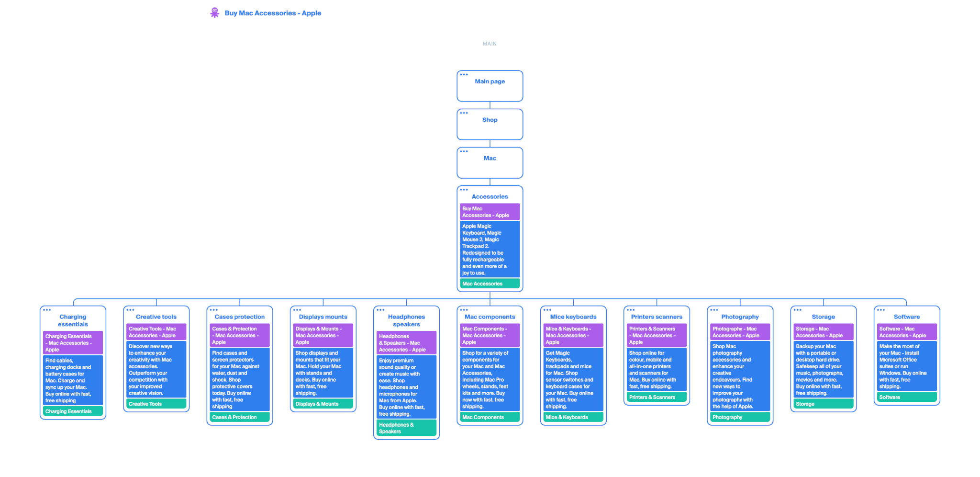Select the Mac card title
This screenshot has width=980, height=477.
click(490, 158)
